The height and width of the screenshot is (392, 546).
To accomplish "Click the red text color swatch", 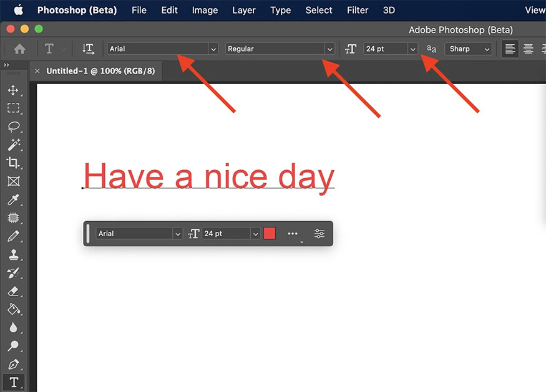I will [x=270, y=234].
